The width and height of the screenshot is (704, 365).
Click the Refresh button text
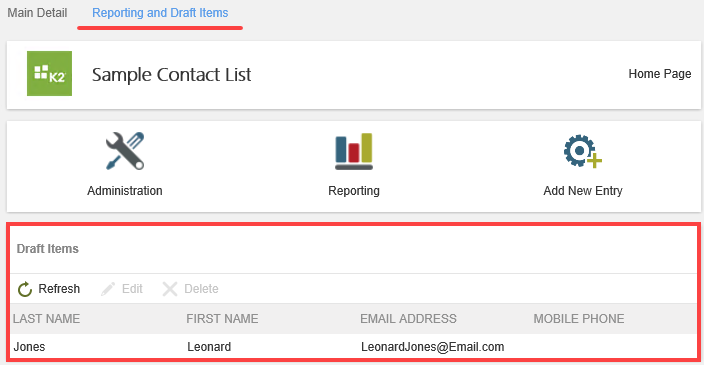59,289
